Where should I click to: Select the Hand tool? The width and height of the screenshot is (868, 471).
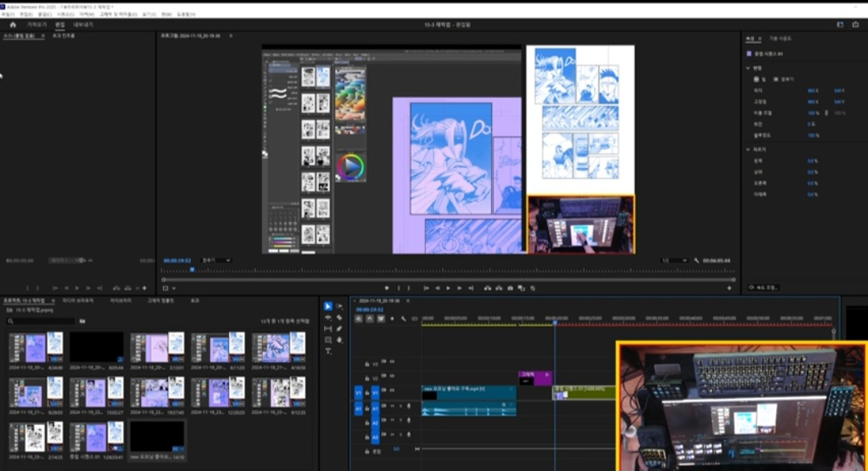click(339, 340)
